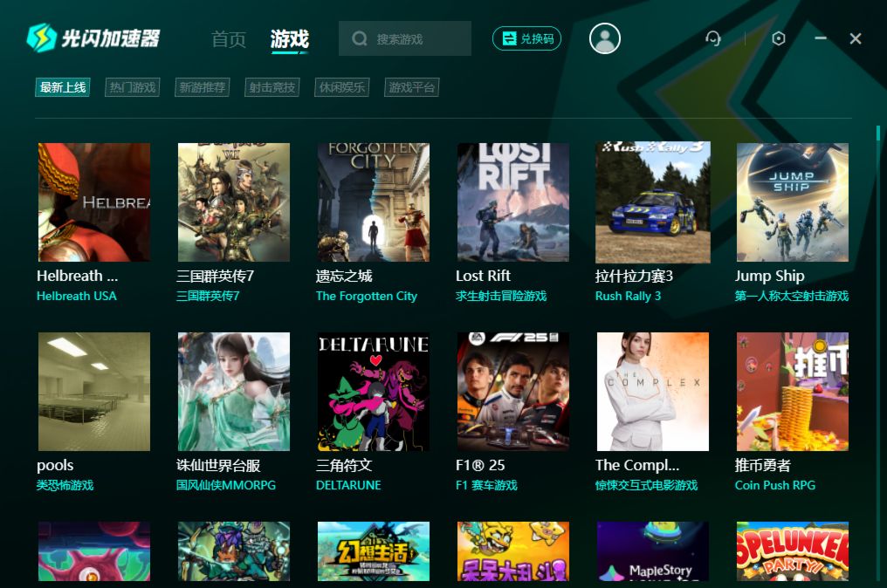
Task: Close the accelerator window
Action: (856, 38)
